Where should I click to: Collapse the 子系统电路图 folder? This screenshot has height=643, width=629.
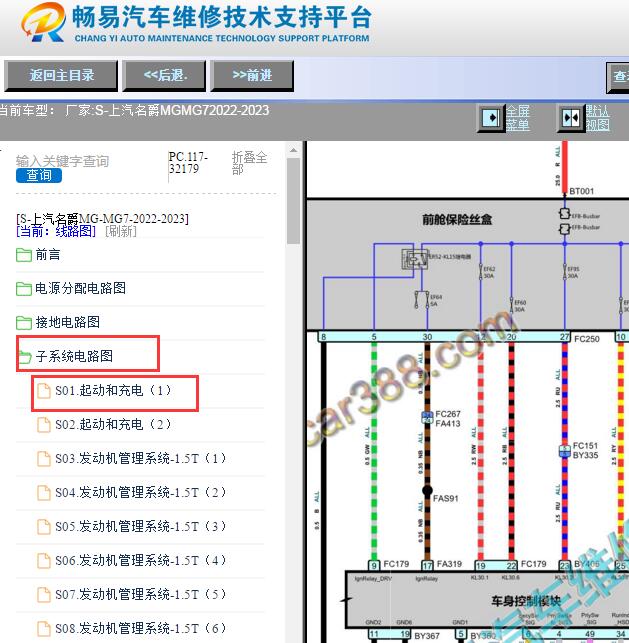click(74, 356)
